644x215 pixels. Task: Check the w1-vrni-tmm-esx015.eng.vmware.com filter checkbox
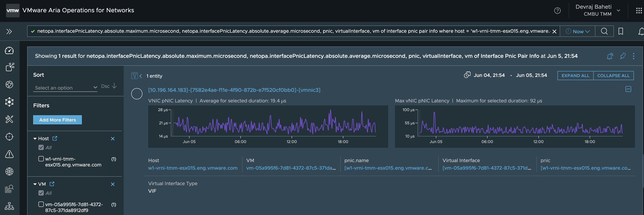41,159
